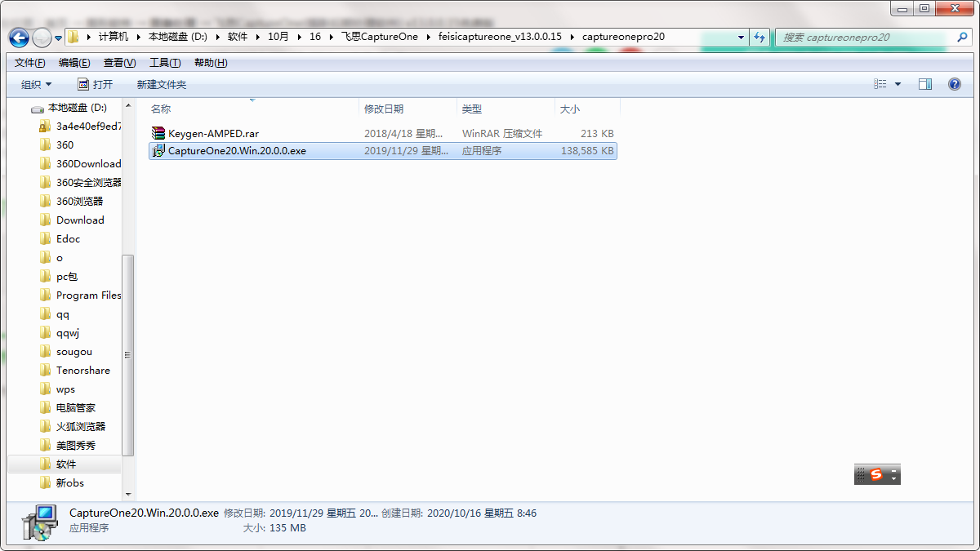The image size is (980, 551).
Task: Click 飞思CaptureOne in address breadcrumb
Action: pos(379,37)
